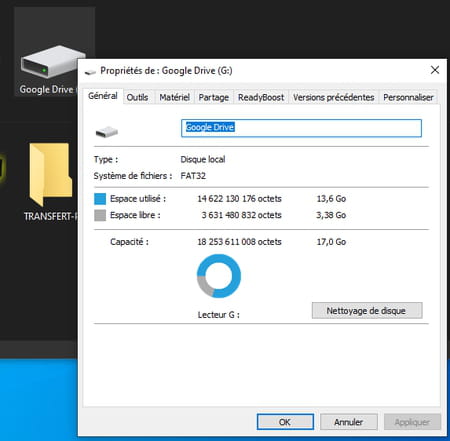450x441 pixels.
Task: Close the Propriétés dialog with X
Action: pyautogui.click(x=435, y=70)
